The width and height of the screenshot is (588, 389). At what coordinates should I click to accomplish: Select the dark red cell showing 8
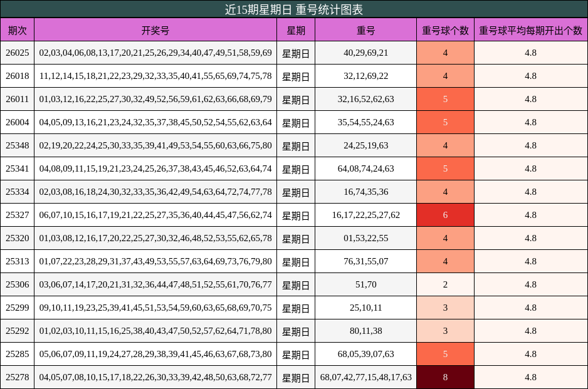(x=445, y=377)
